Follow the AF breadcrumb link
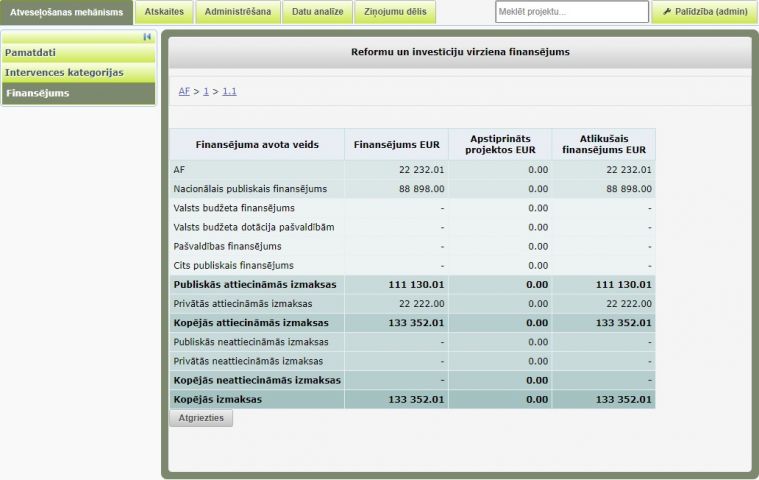This screenshot has width=759, height=480. [x=184, y=91]
